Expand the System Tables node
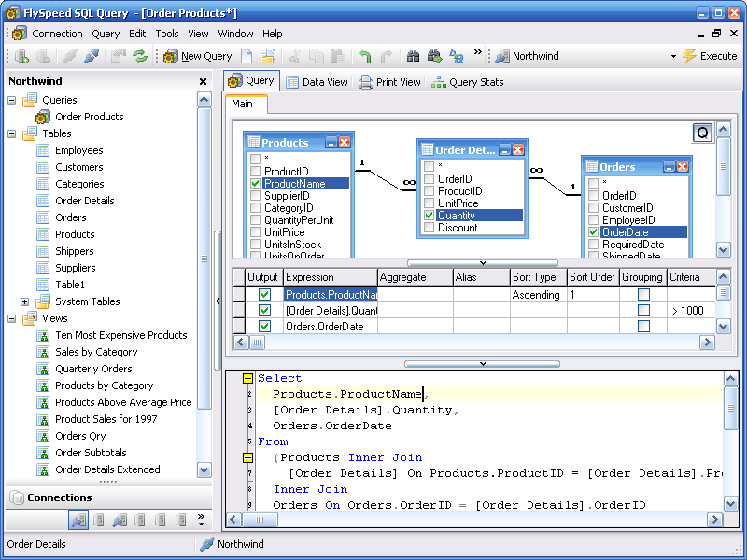The width and height of the screenshot is (747, 560). (x=23, y=301)
